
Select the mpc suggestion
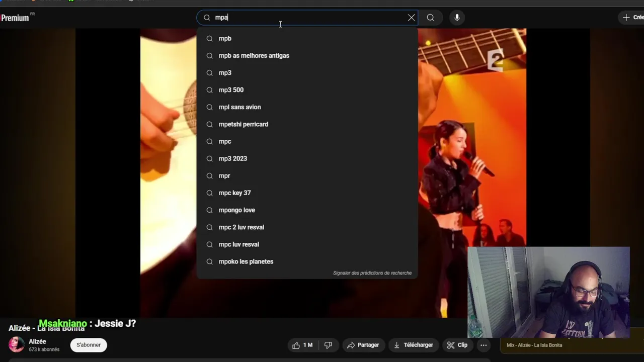307,141
